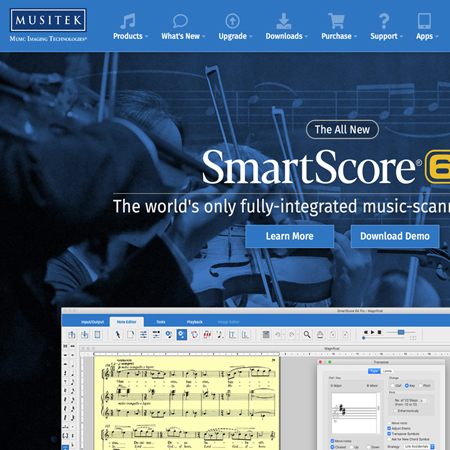Select the Tonal tab in Transpose
The height and width of the screenshot is (450, 450).
pos(374,371)
